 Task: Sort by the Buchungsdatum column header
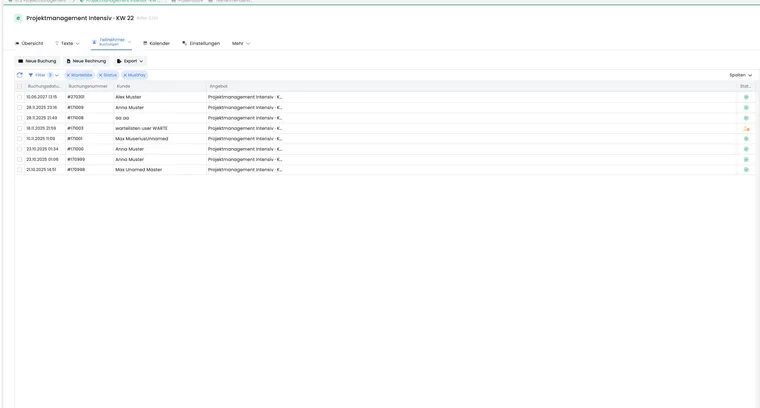(x=44, y=86)
